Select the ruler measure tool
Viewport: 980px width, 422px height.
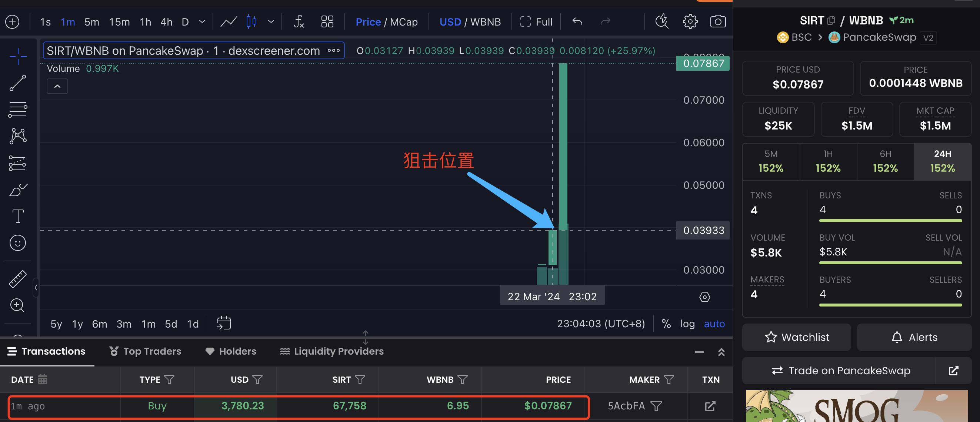coord(17,279)
